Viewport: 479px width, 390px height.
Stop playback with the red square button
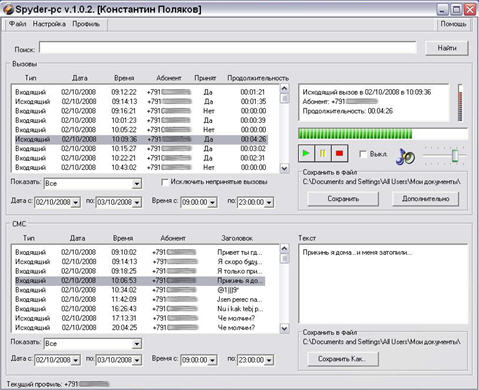pos(339,154)
